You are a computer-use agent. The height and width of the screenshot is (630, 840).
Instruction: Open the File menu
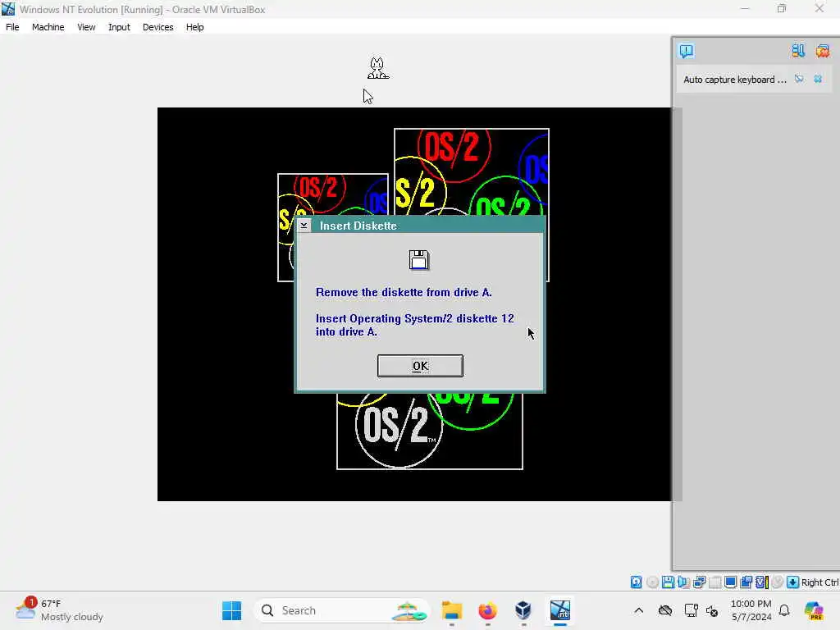pyautogui.click(x=12, y=27)
